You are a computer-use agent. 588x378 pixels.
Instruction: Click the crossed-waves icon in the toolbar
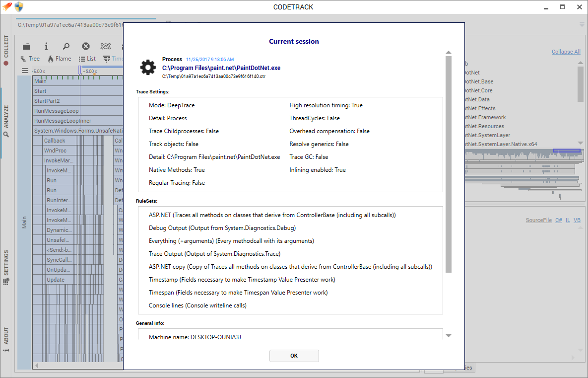tap(105, 46)
